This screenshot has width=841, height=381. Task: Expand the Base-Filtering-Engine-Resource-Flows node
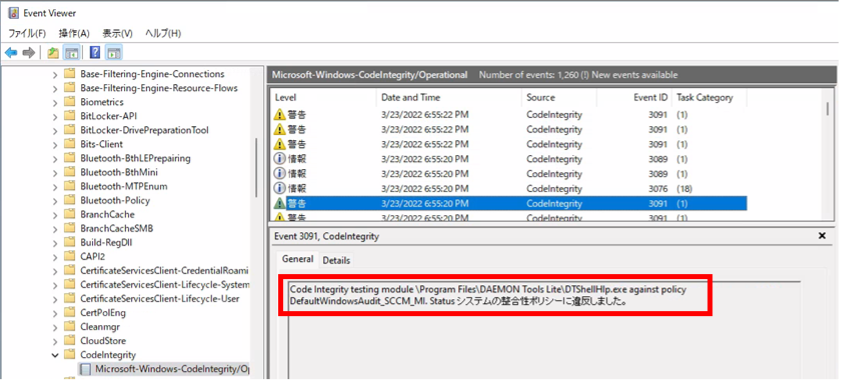(x=55, y=88)
